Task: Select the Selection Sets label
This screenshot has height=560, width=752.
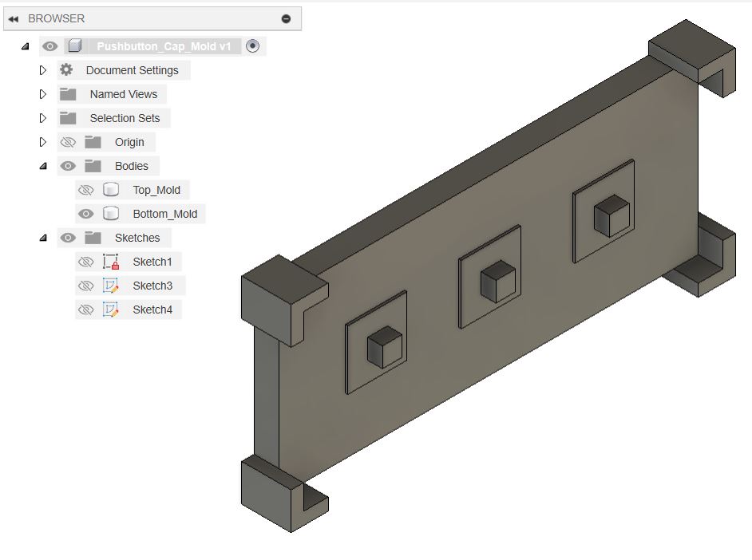Action: click(x=125, y=118)
